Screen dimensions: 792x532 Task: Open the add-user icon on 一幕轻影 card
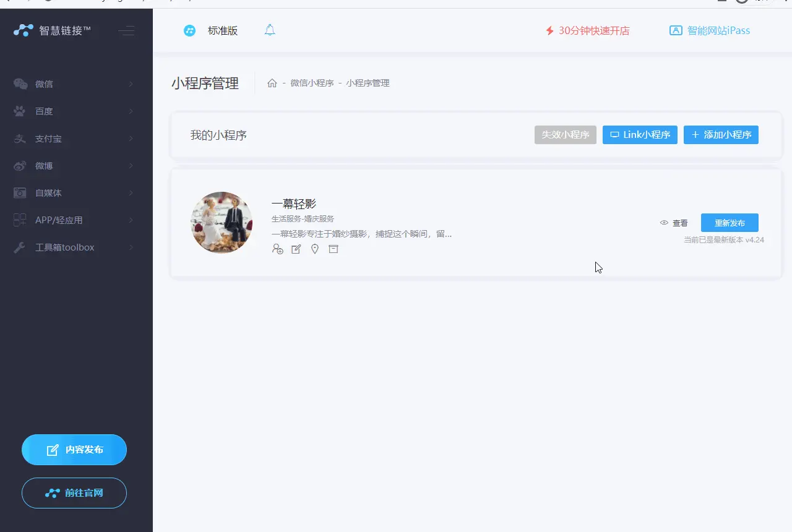[278, 249]
